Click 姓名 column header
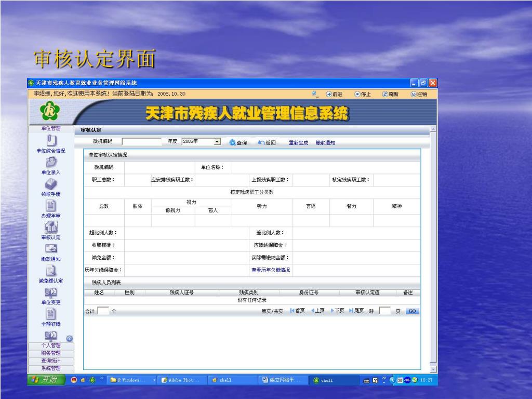The image size is (532, 399). [x=99, y=292]
